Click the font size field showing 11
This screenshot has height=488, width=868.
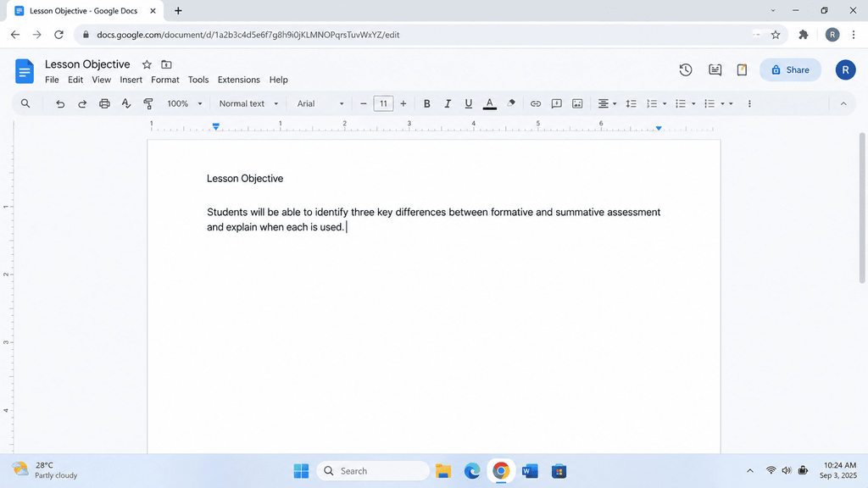coord(383,103)
